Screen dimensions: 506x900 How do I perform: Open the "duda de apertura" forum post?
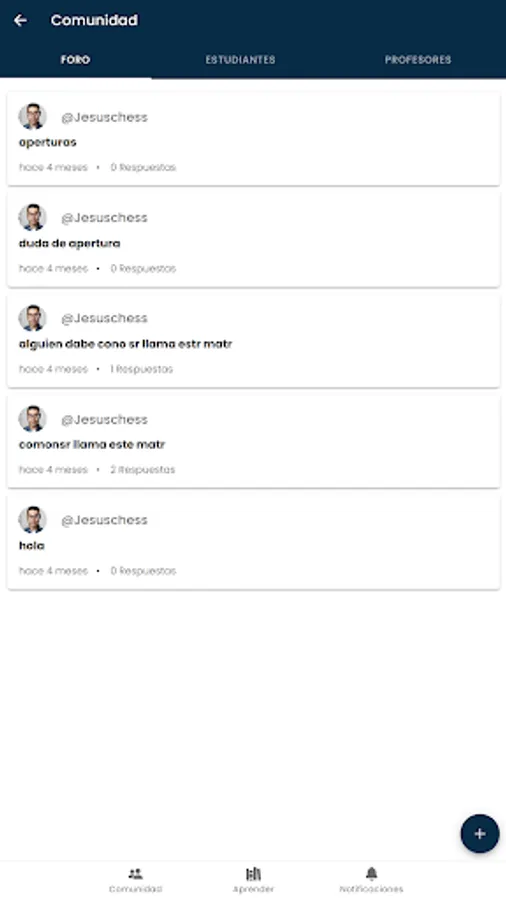(x=253, y=240)
